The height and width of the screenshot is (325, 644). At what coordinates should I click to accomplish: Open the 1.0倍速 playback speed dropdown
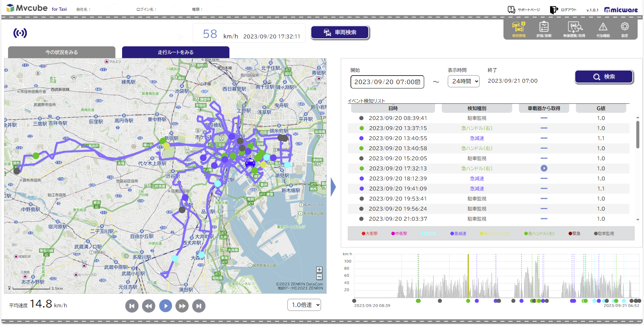click(x=304, y=305)
